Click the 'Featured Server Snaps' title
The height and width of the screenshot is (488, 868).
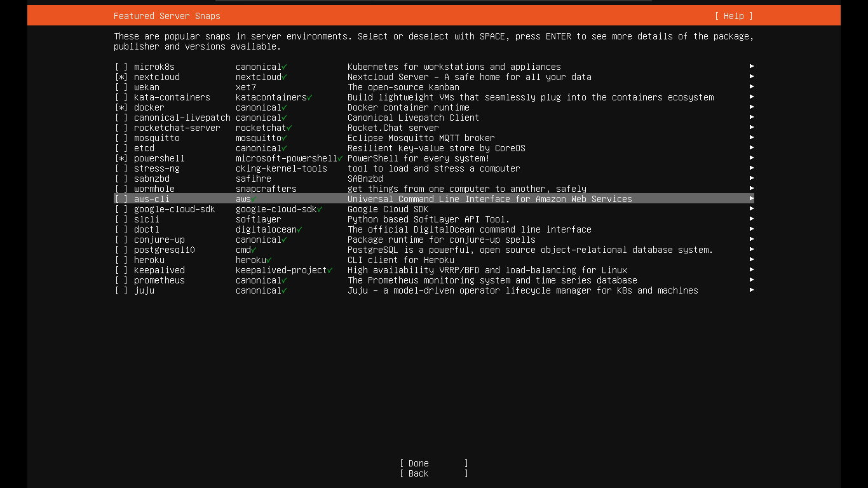(167, 16)
